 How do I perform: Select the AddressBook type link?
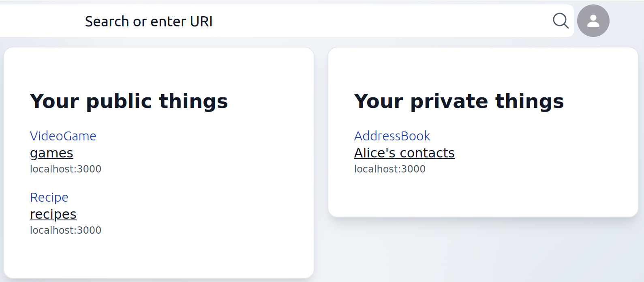point(392,136)
